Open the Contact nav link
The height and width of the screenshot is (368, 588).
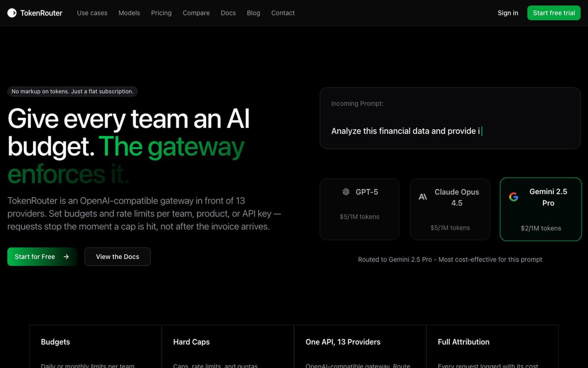coord(283,13)
